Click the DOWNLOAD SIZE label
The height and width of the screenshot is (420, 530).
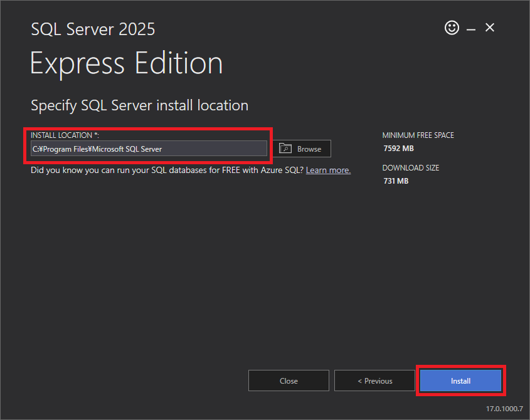click(410, 168)
